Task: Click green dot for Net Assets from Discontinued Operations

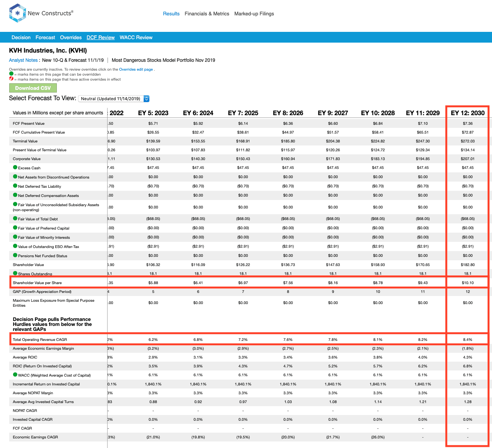Action: coord(15,177)
